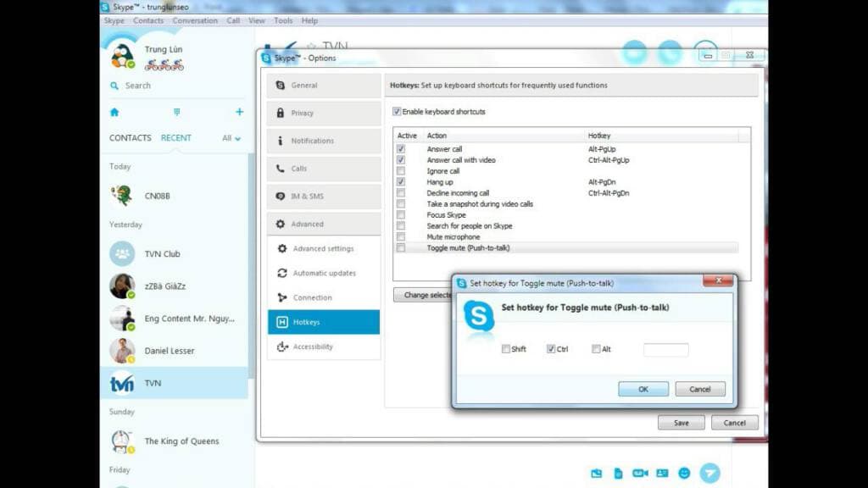Image resolution: width=868 pixels, height=488 pixels.
Task: Open the Notifications options category
Action: (x=324, y=141)
